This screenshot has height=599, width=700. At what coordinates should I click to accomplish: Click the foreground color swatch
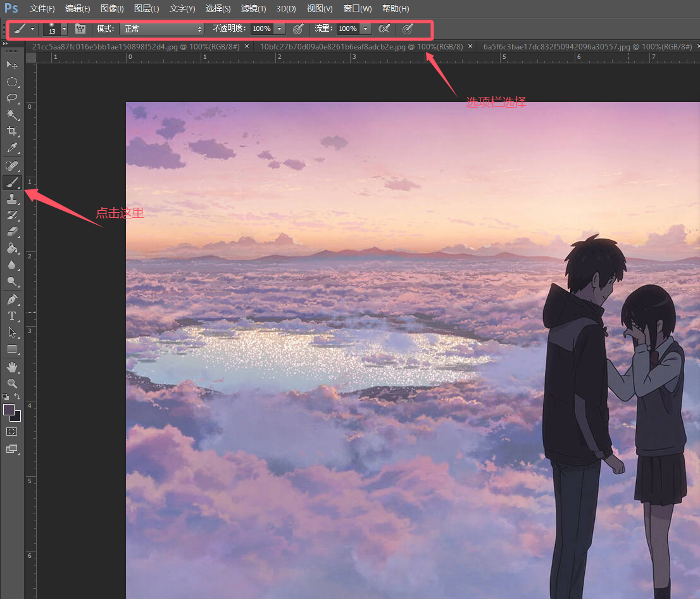pos(8,410)
